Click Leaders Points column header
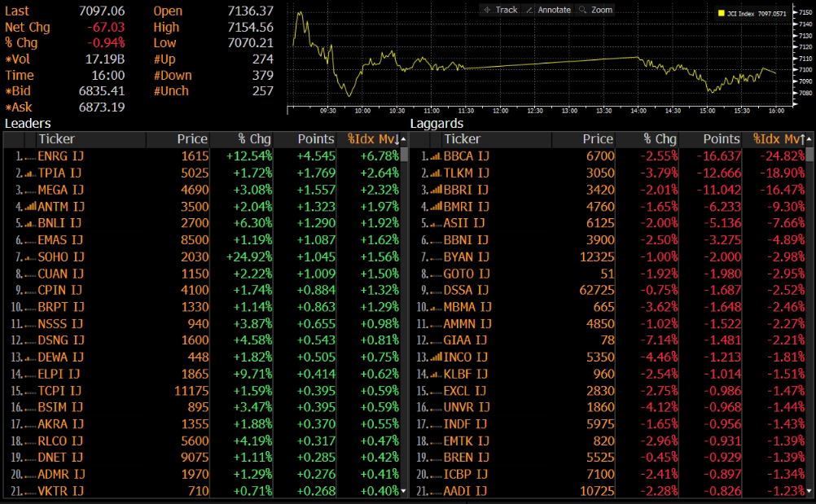The height and width of the screenshot is (504, 816). pyautogui.click(x=316, y=139)
